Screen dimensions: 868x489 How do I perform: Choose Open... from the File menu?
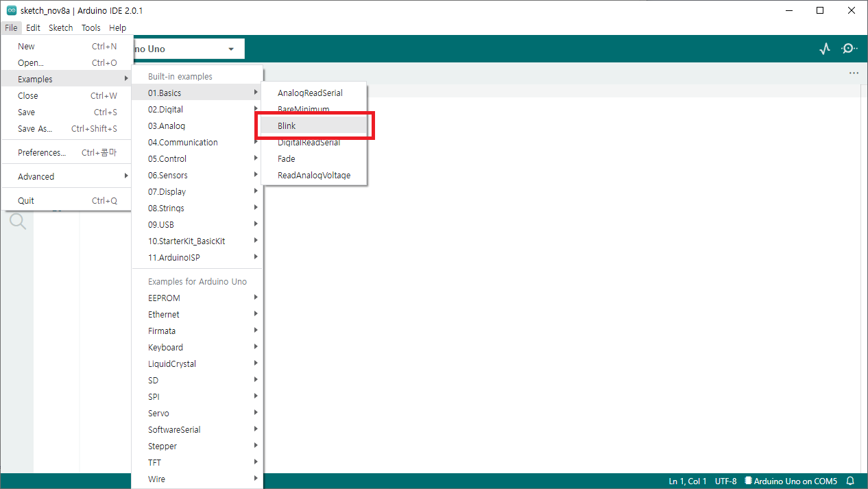coord(66,63)
